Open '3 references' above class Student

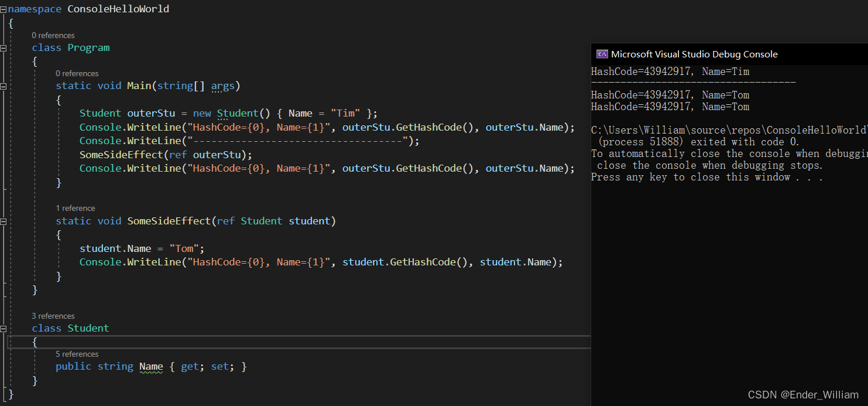[x=53, y=316]
